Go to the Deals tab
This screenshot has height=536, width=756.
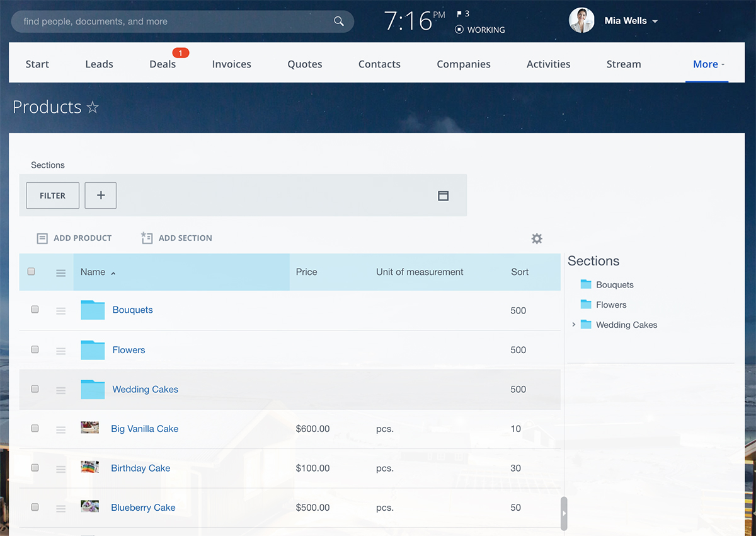tap(163, 64)
